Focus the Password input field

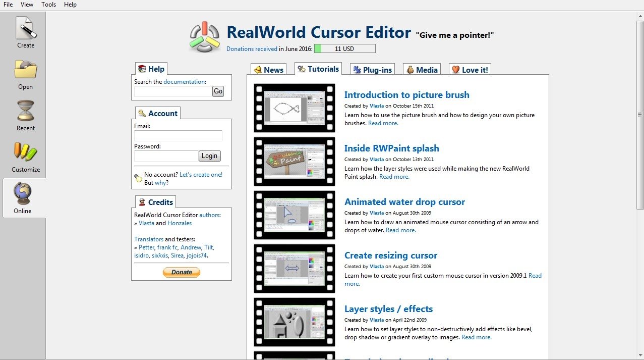pos(166,156)
